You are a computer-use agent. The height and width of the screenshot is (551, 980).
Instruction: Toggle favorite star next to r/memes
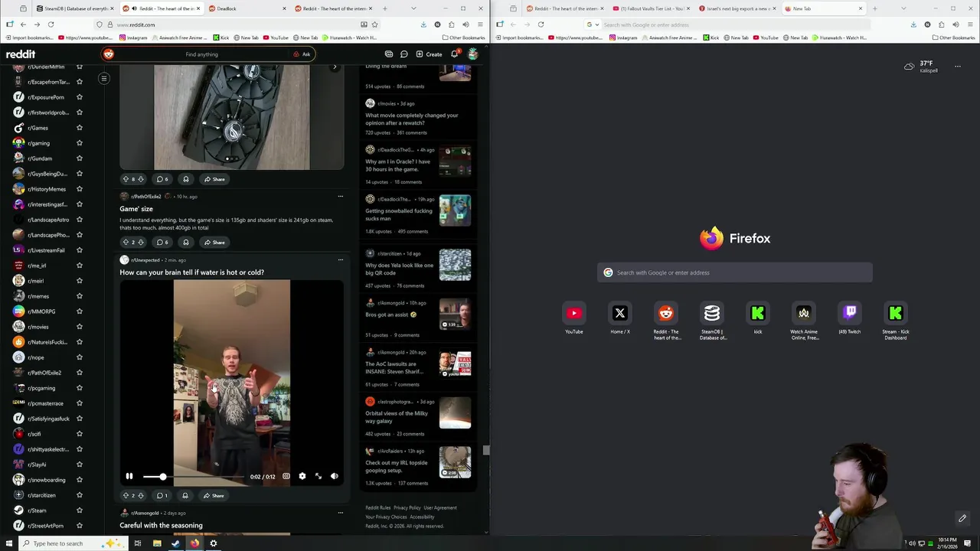click(79, 296)
